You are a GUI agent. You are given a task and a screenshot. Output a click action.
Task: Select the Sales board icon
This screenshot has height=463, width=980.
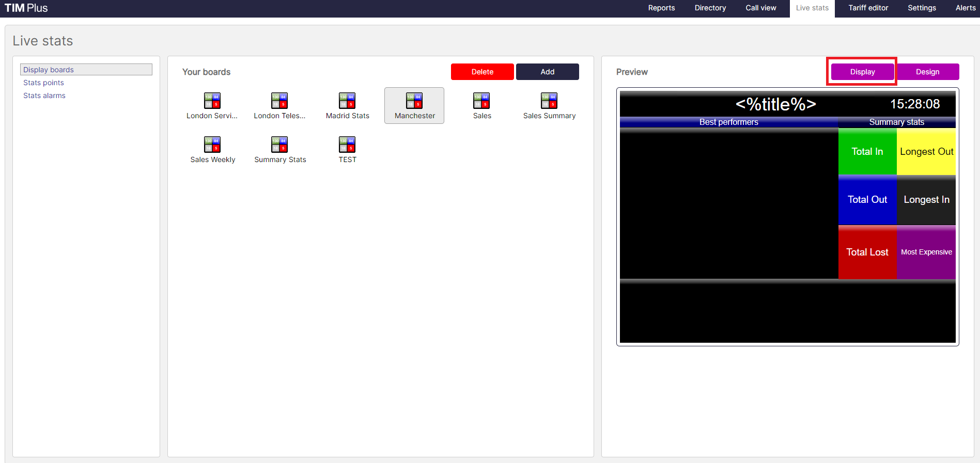[481, 101]
